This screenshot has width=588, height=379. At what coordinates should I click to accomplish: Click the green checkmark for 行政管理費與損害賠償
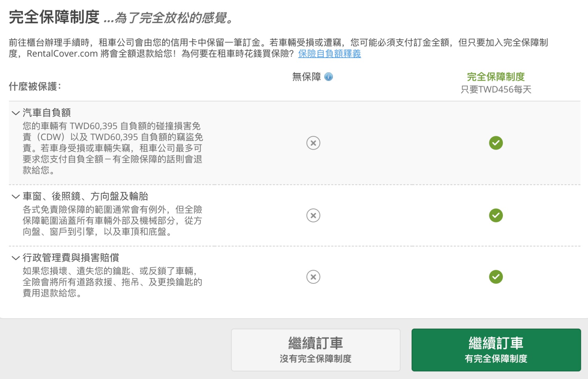[x=496, y=277]
